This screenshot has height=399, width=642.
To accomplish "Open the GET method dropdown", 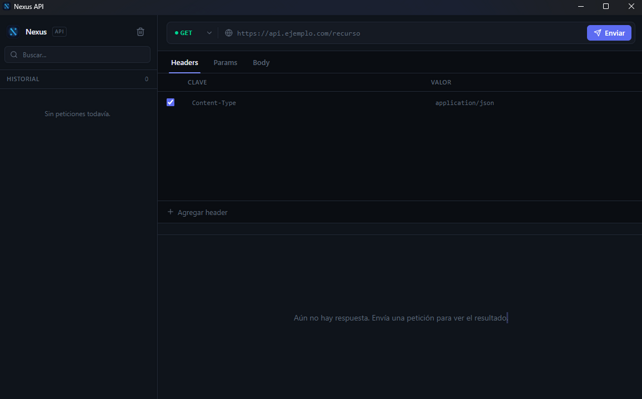I will 193,33.
